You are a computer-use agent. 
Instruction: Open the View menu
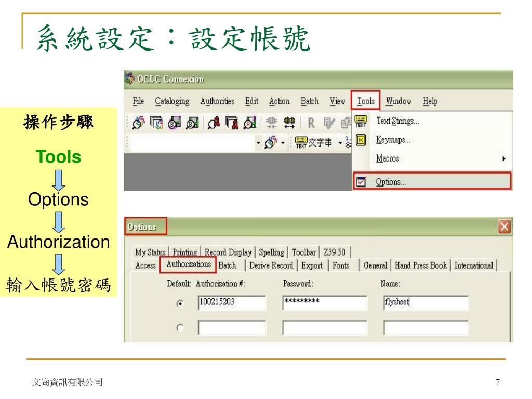pyautogui.click(x=337, y=101)
